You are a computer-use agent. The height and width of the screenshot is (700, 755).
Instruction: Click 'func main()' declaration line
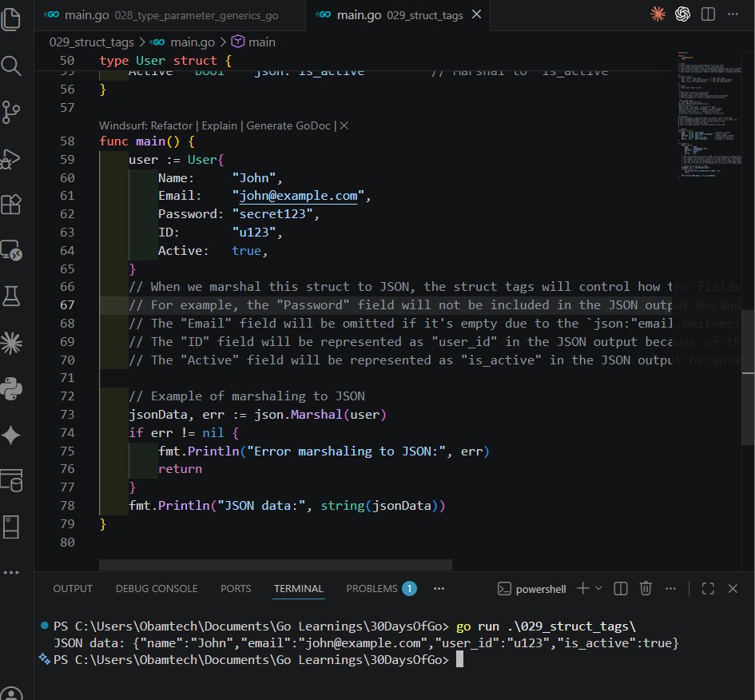(147, 141)
